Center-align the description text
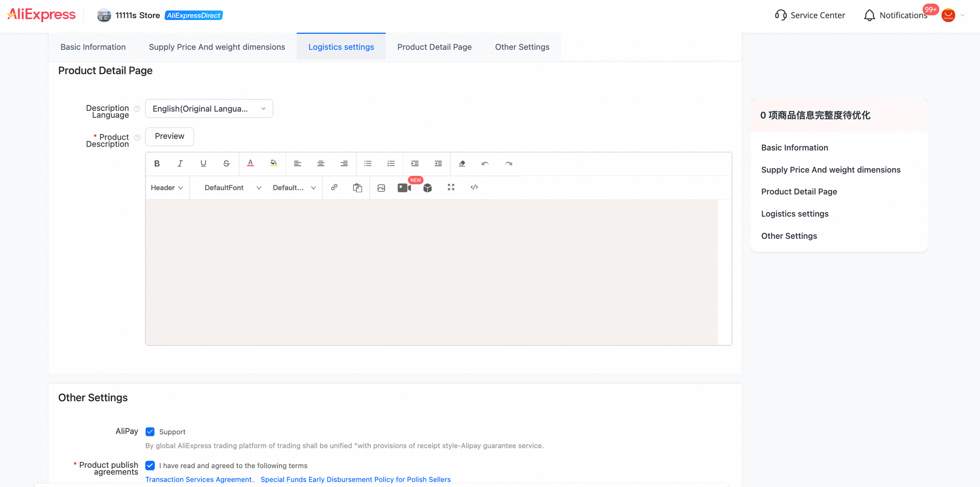This screenshot has height=487, width=980. [321, 164]
